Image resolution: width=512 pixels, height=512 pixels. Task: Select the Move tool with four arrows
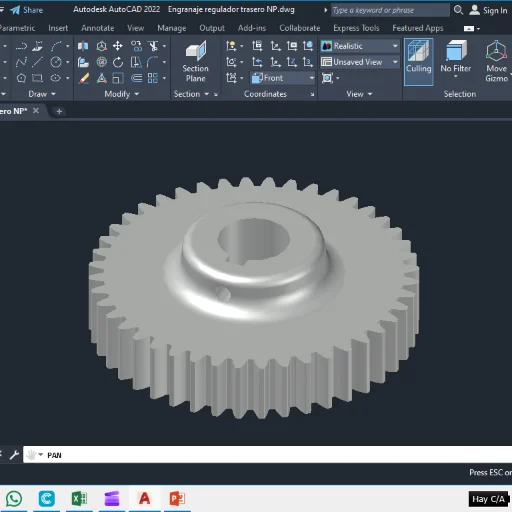click(118, 46)
